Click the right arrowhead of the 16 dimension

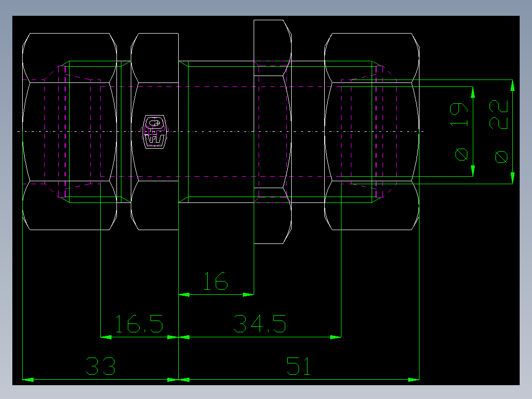click(247, 294)
